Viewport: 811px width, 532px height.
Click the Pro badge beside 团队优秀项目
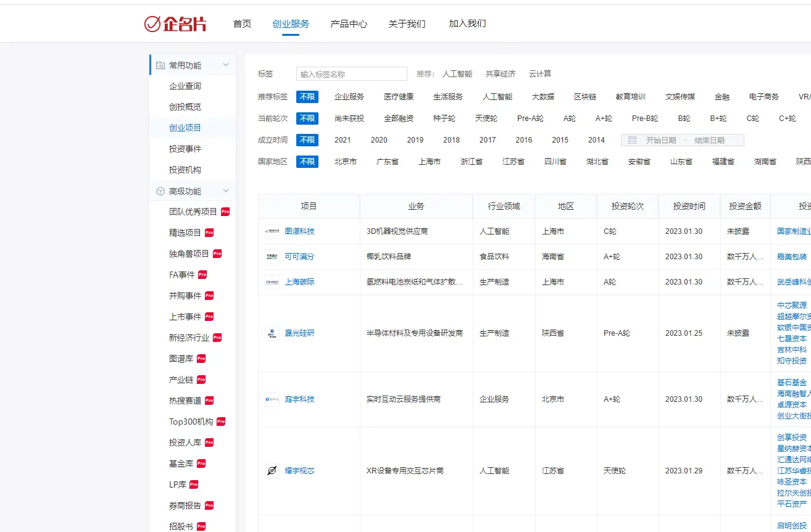click(x=225, y=211)
